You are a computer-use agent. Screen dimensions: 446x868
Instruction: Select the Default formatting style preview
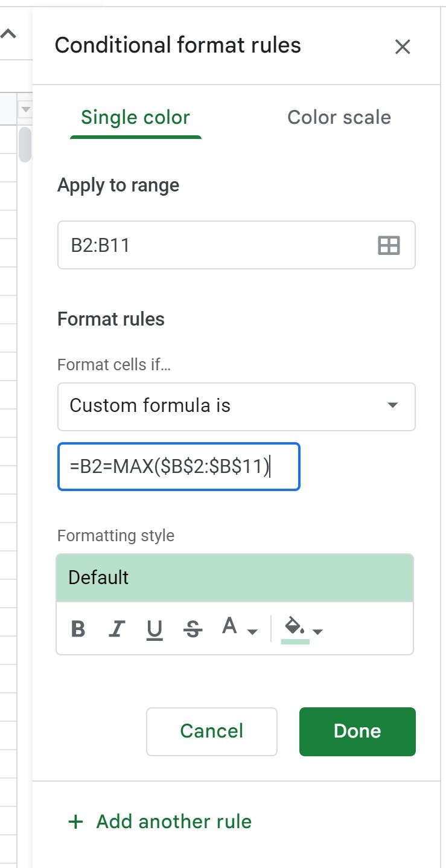pyautogui.click(x=235, y=578)
